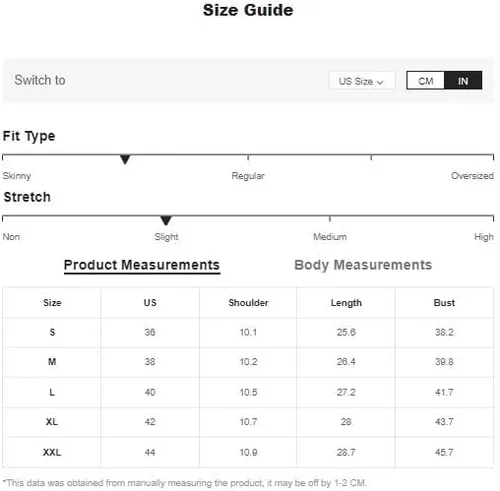Select the IN unit toggle
The height and width of the screenshot is (491, 500).
coord(463,80)
